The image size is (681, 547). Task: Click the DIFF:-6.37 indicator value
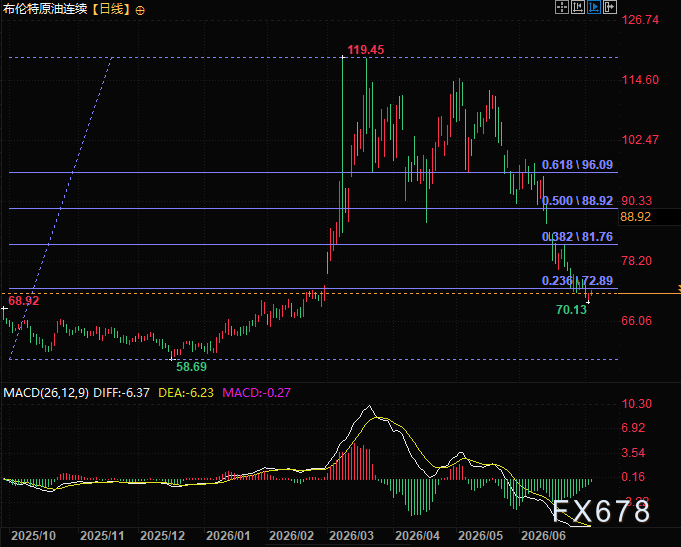[122, 393]
